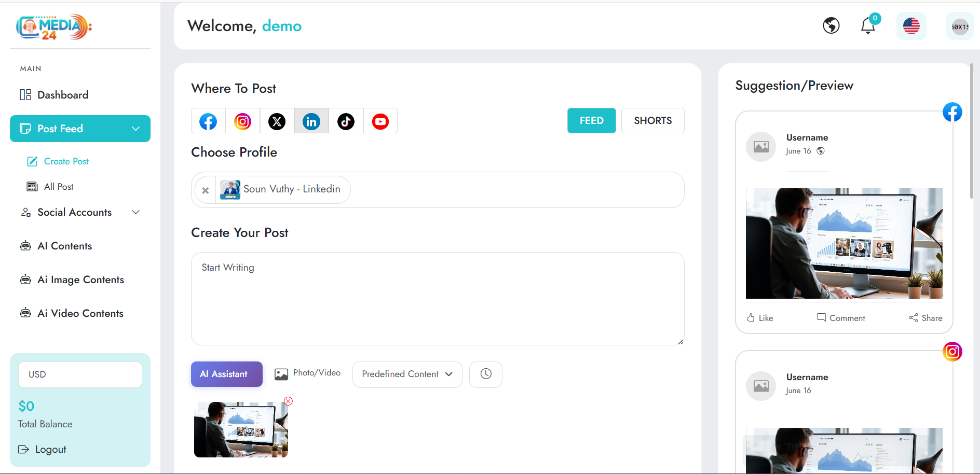Click into the Start Writing text area
This screenshot has width=980, height=474.
tap(437, 299)
